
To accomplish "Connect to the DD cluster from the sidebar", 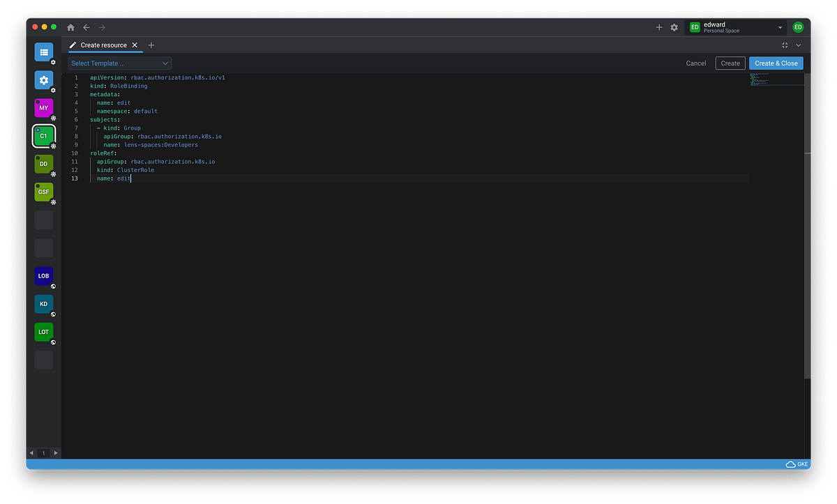I will pyautogui.click(x=43, y=164).
